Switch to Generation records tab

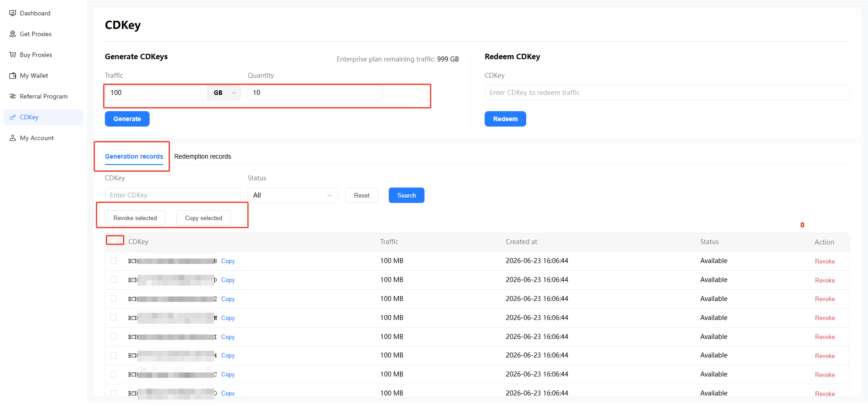[134, 156]
